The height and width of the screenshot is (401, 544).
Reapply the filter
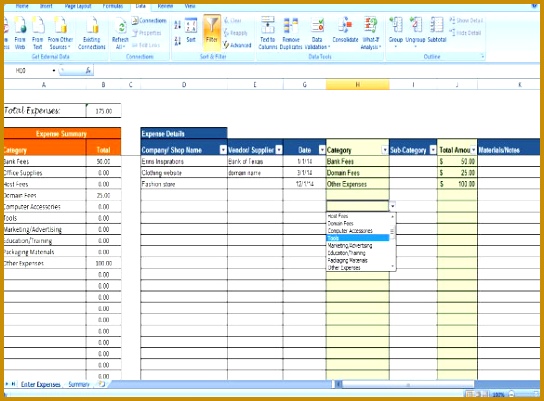tap(235, 33)
